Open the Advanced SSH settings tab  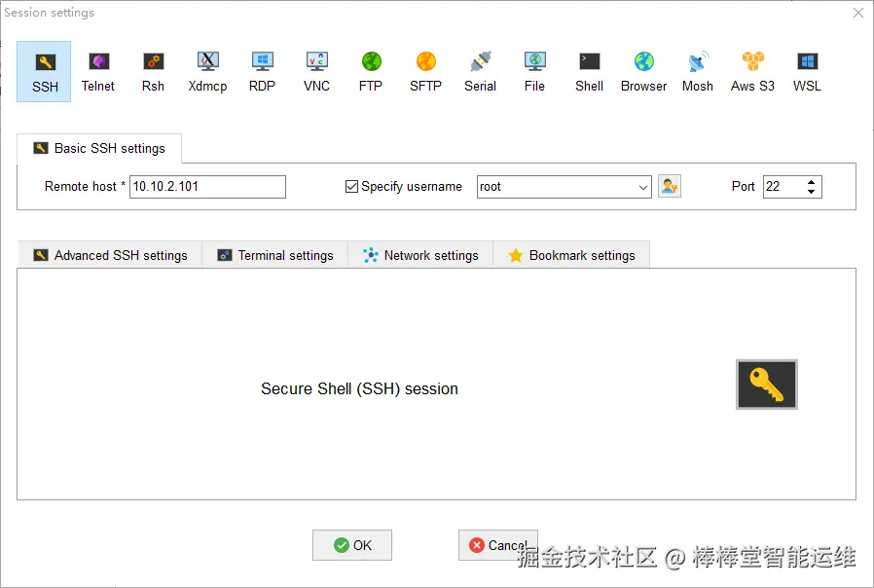[x=110, y=255]
